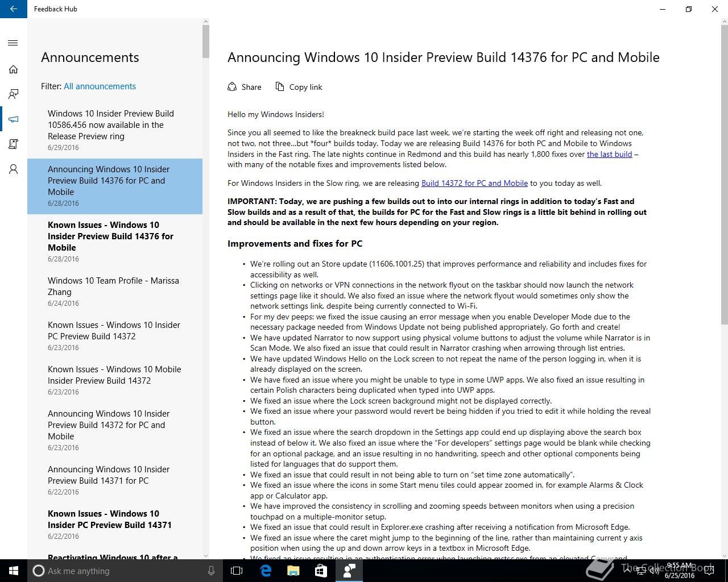The image size is (728, 582).
Task: Restore down the Feedback Hub window
Action: (x=689, y=9)
